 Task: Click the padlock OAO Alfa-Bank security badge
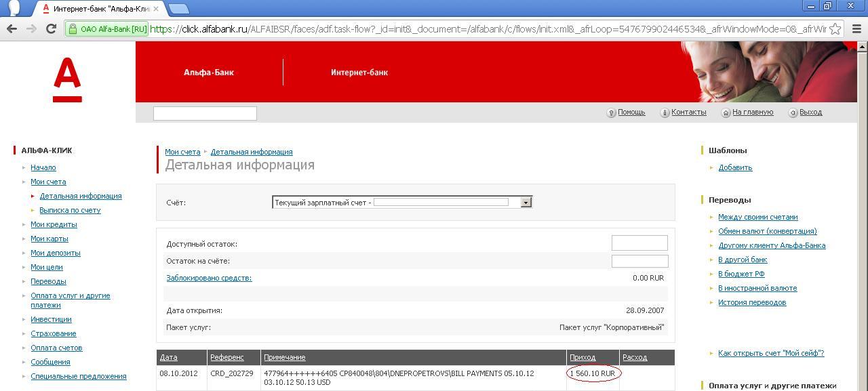point(106,28)
